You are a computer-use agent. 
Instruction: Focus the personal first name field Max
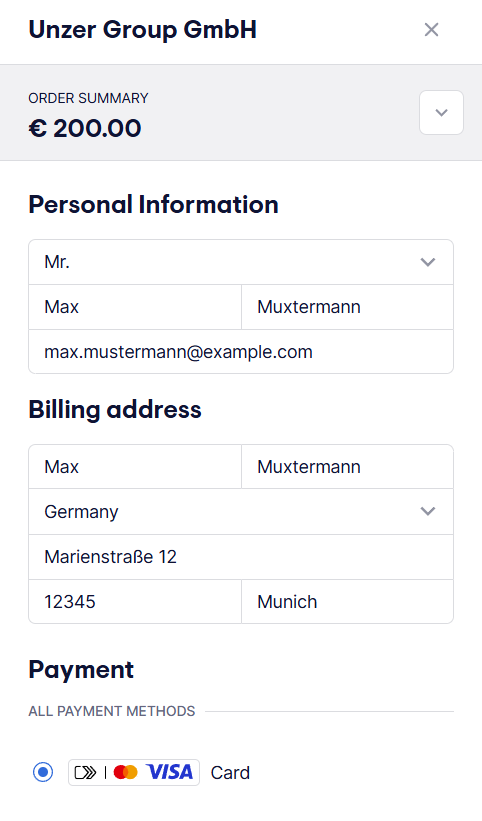click(135, 307)
